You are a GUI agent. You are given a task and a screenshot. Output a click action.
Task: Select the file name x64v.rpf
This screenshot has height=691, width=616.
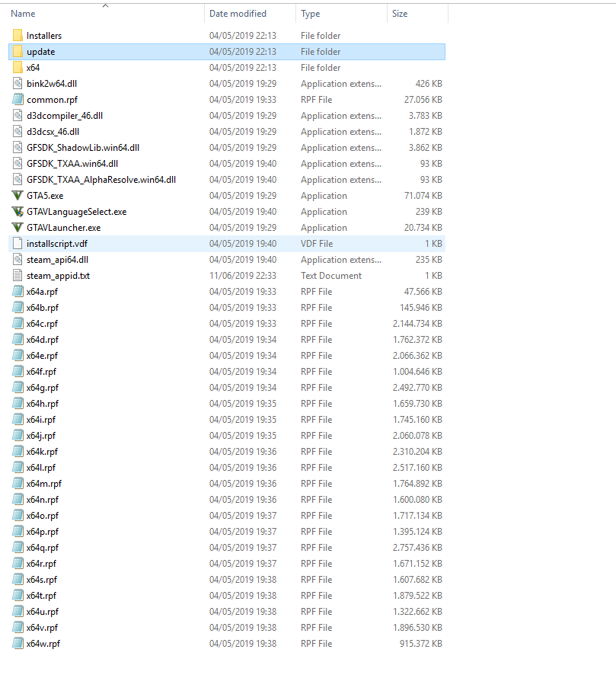42,628
